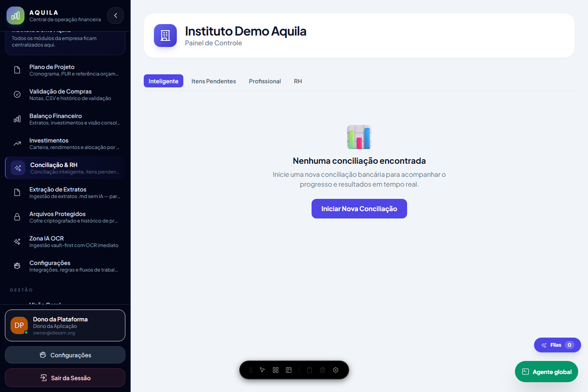Screen dimensions: 588x392
Task: Click the layout panel icon in floating toolbar
Action: point(289,370)
